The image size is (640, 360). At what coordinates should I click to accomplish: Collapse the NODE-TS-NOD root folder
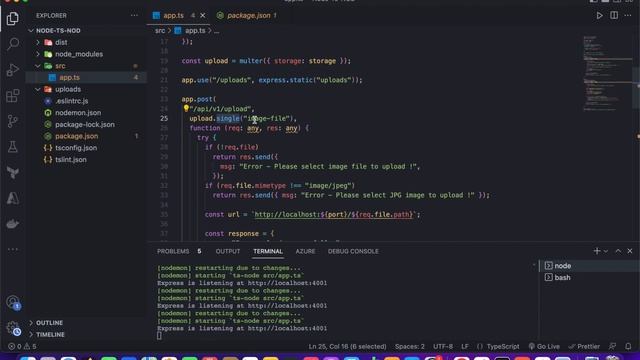(31, 31)
